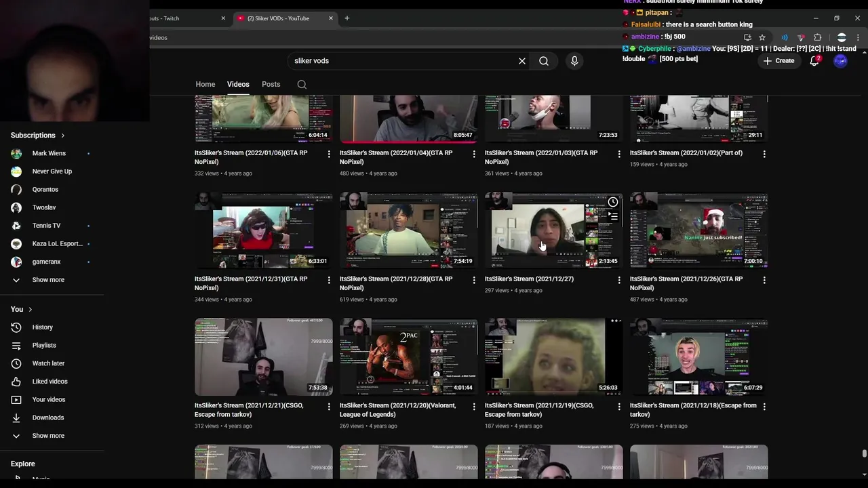Open options menu for 2021/12/31 stream video

[x=329, y=281]
